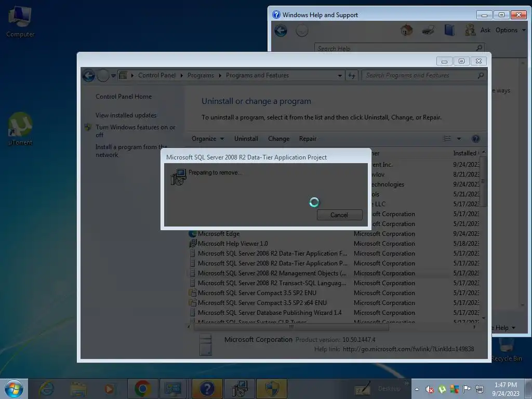Screen dimensions: 532x399
Task: Click Repair in the toolbar
Action: tap(308, 138)
